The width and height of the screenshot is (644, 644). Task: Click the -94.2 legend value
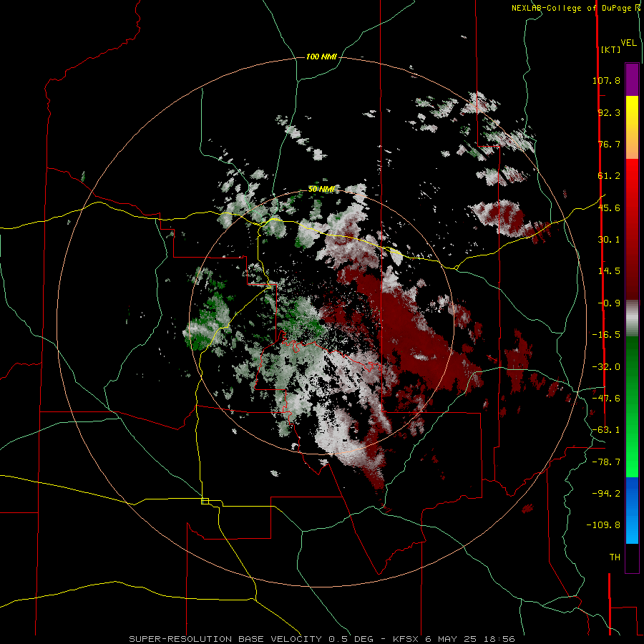click(606, 493)
